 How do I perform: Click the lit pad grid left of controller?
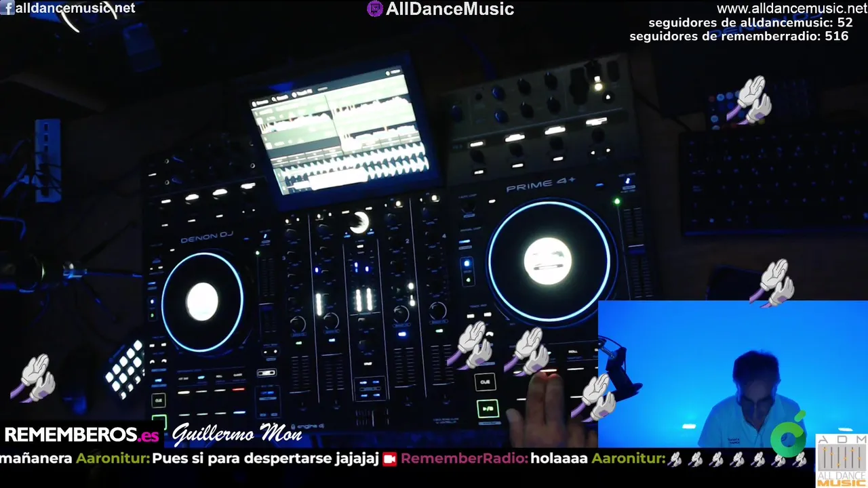click(126, 369)
